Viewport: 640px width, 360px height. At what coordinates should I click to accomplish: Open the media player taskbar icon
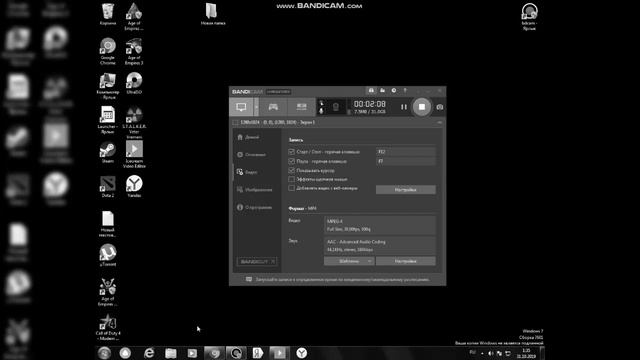pos(192,353)
